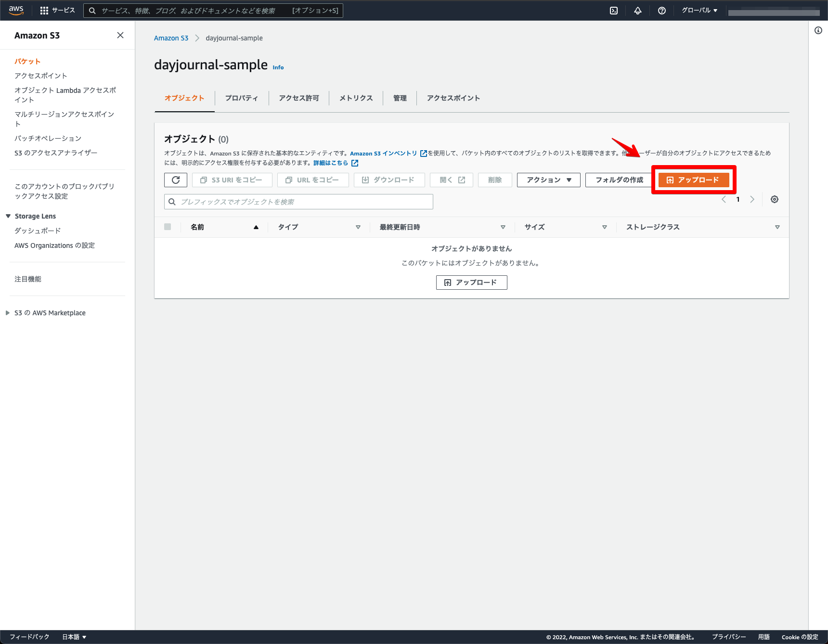
Task: Switch to the メトリクス tab
Action: (356, 98)
